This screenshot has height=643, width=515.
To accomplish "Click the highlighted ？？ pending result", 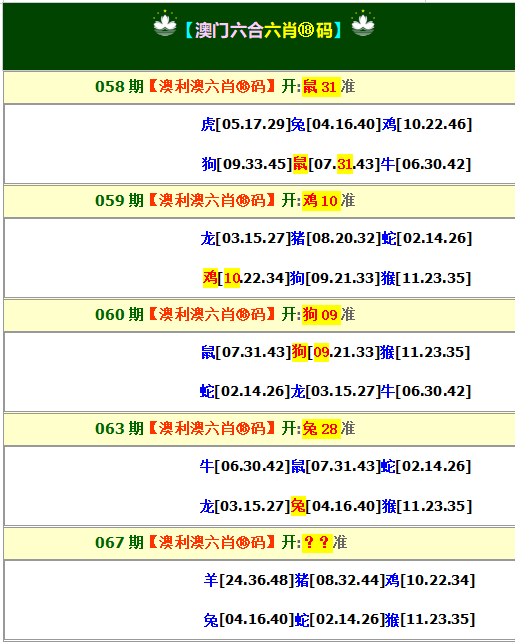I will tap(317, 543).
